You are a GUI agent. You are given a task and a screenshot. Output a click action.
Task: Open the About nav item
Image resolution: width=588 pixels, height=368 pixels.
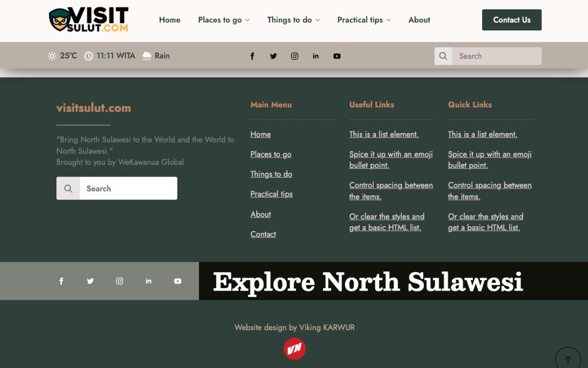pyautogui.click(x=419, y=20)
